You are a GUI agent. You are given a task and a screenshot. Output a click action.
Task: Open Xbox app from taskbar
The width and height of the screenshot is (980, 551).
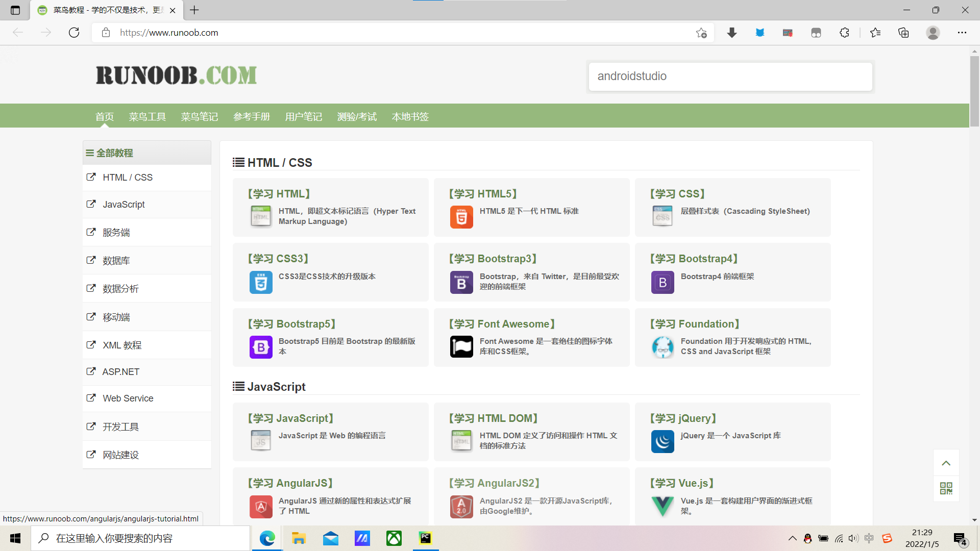[x=394, y=538]
